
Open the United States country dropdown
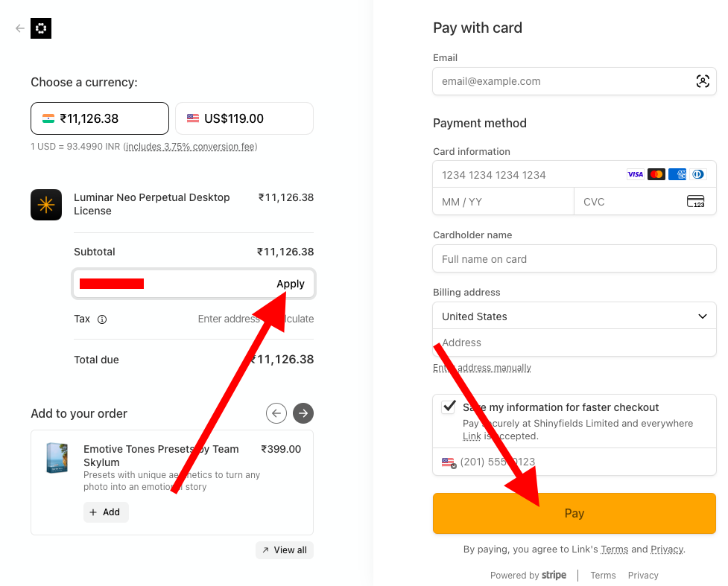point(574,316)
